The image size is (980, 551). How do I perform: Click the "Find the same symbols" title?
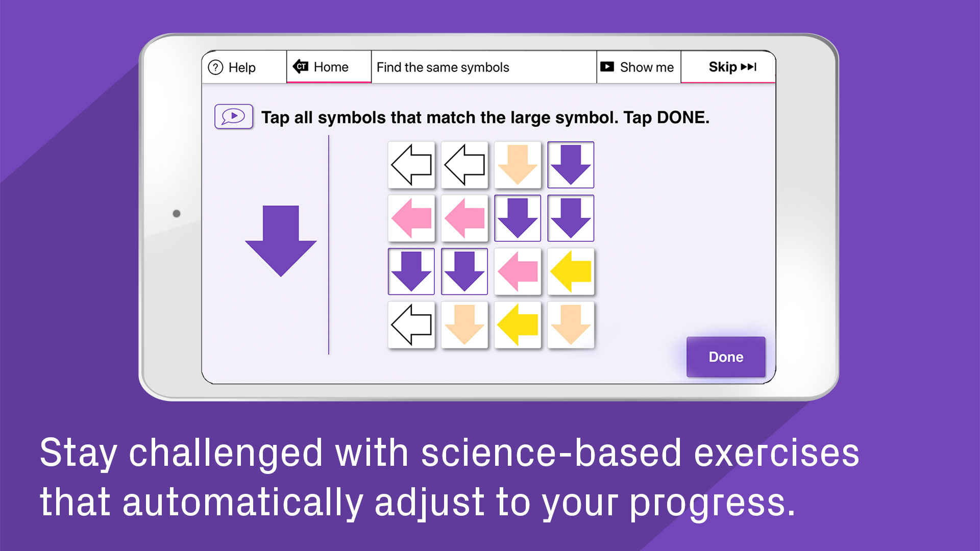[x=443, y=67]
